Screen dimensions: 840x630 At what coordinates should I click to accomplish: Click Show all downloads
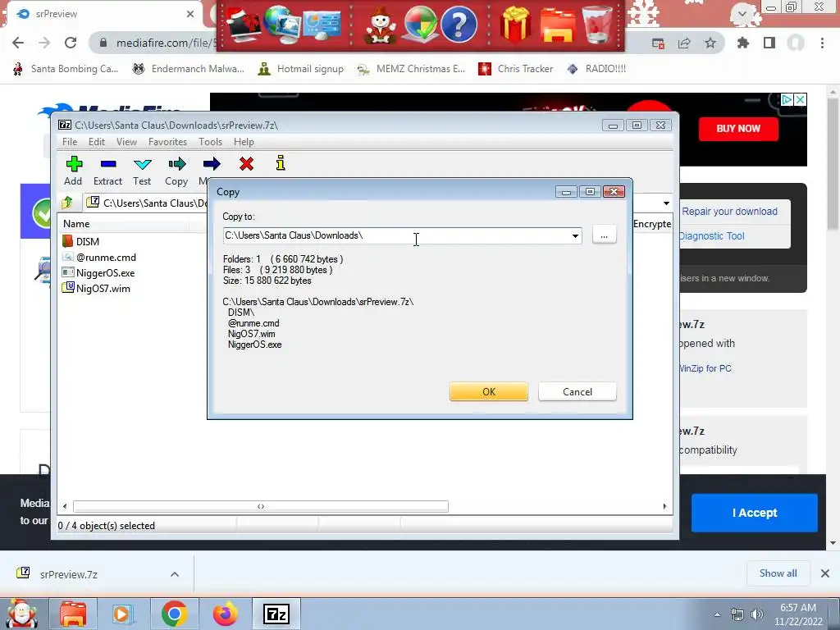(778, 573)
